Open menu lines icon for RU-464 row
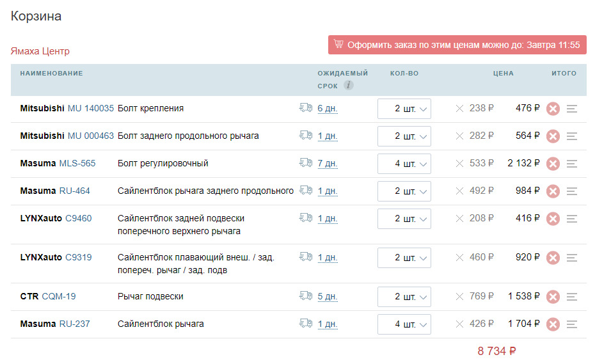Viewport: 595px width, 364px height. (x=572, y=191)
